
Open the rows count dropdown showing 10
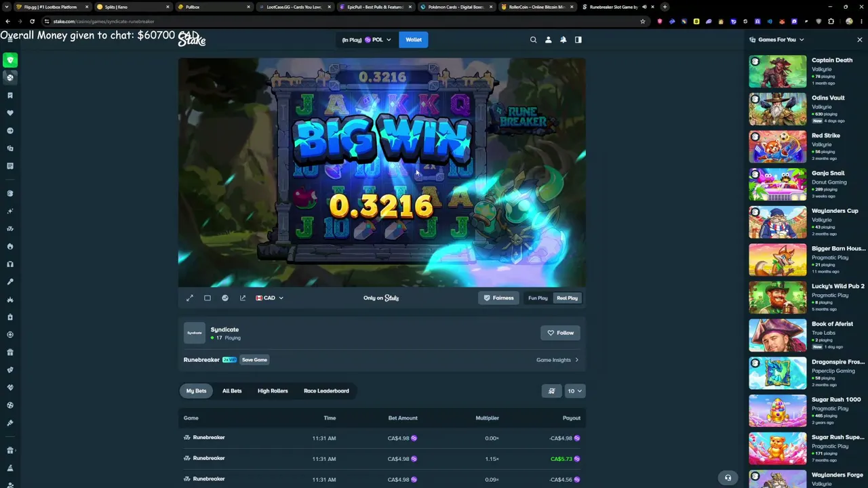click(x=574, y=391)
